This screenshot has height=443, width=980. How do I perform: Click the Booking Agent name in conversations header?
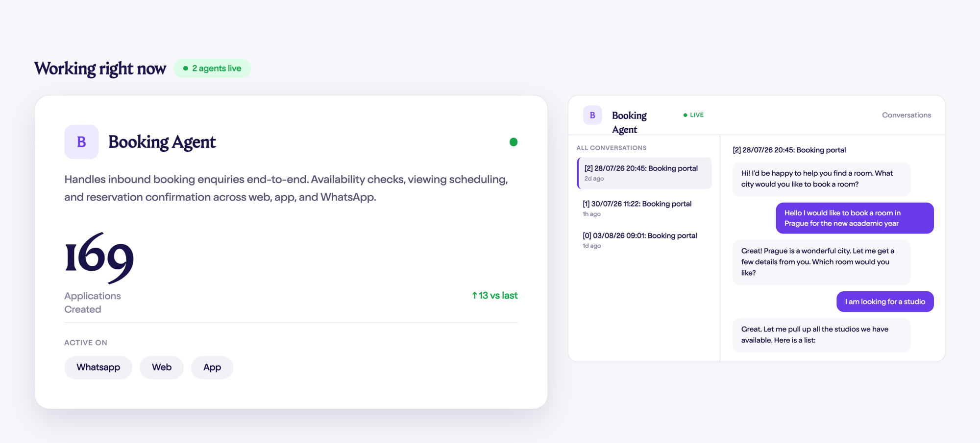(x=629, y=122)
